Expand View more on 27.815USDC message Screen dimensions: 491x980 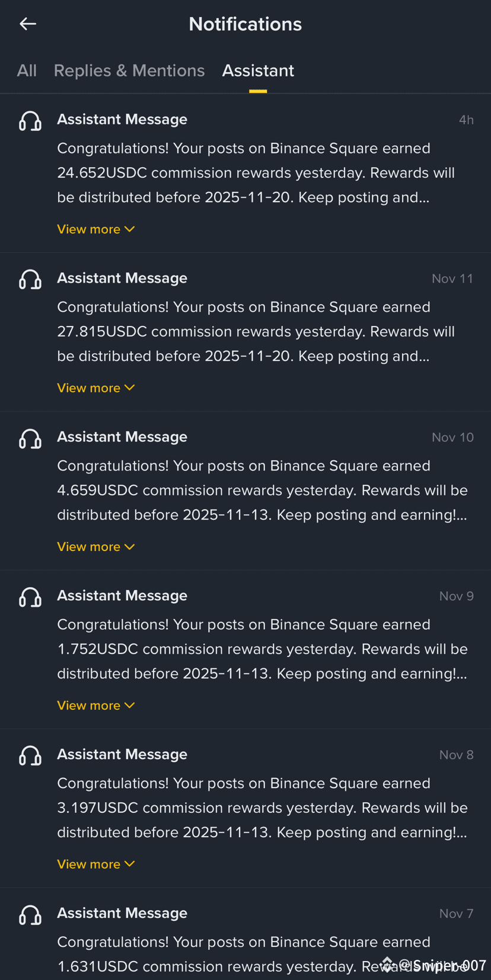tap(95, 388)
